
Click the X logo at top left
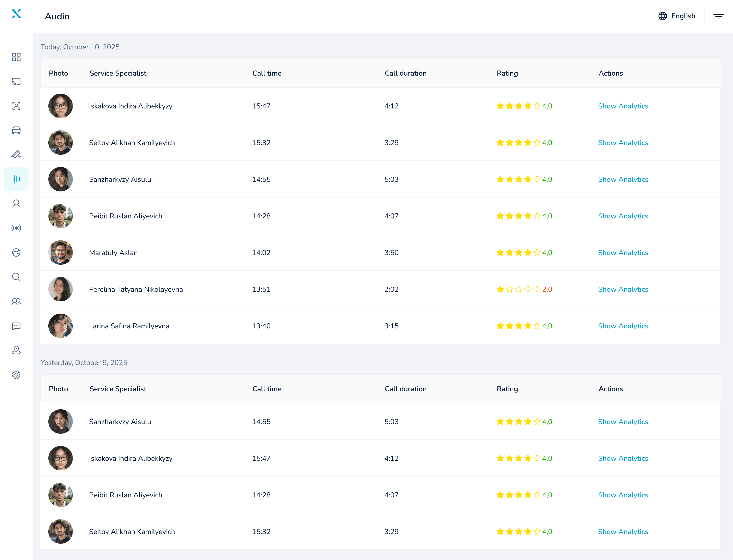(16, 14)
